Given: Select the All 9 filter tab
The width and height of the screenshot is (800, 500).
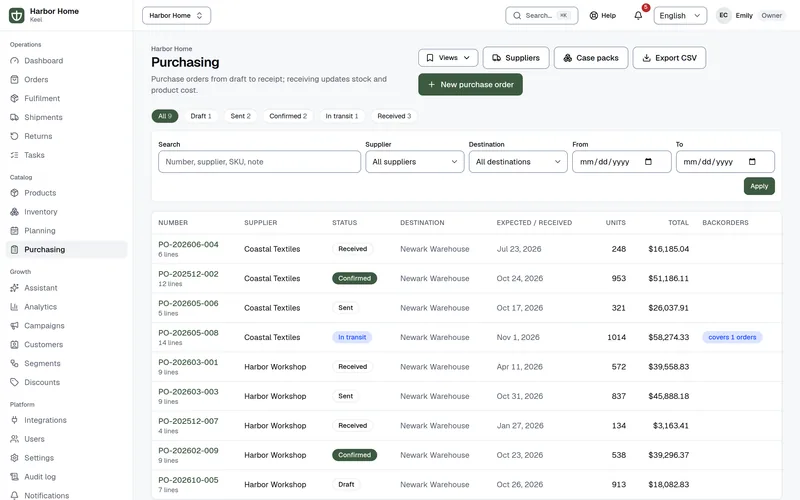Looking at the screenshot, I should 164,116.
